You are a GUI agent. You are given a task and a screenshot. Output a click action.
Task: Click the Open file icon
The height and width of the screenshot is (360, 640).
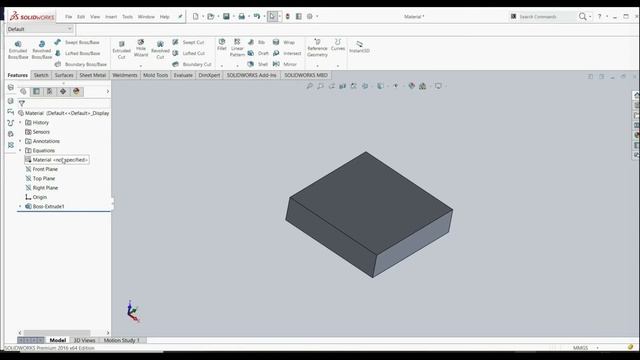click(x=211, y=16)
